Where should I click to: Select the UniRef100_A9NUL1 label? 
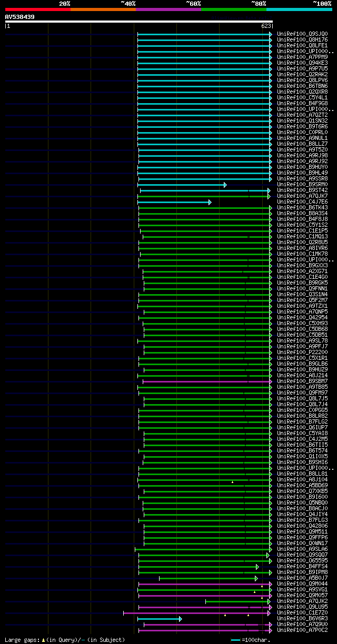point(302,138)
